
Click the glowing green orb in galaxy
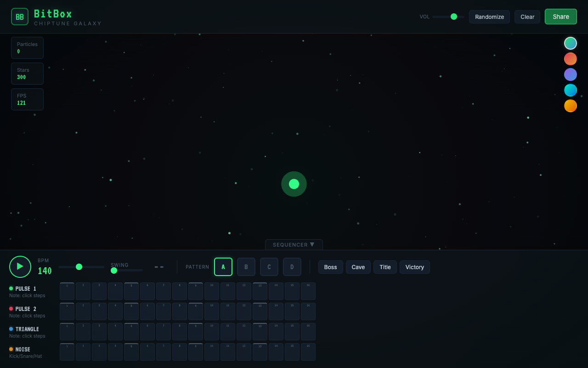[x=294, y=184]
